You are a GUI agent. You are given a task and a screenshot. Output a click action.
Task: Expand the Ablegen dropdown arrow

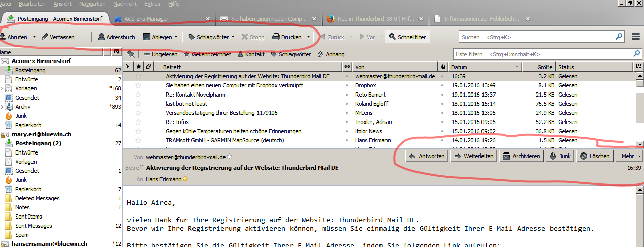click(176, 37)
